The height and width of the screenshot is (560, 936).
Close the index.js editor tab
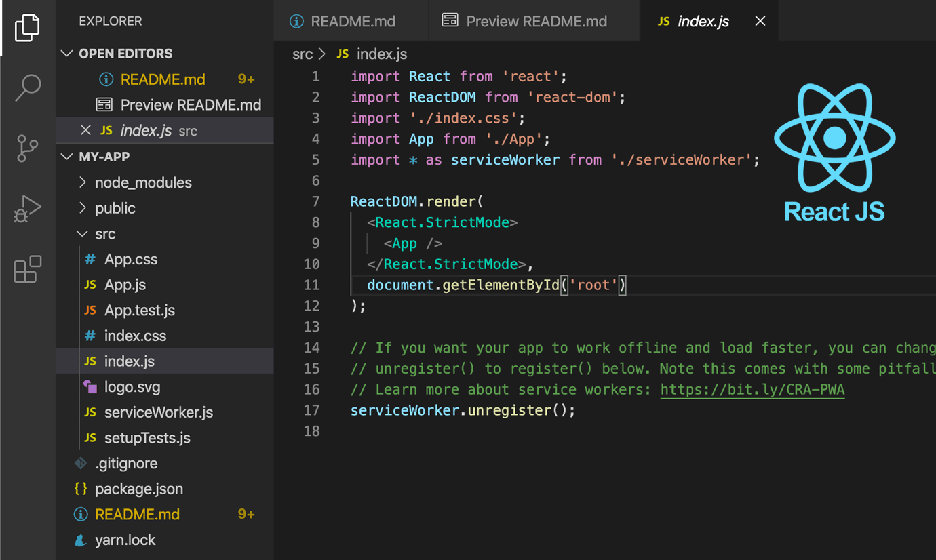[760, 21]
